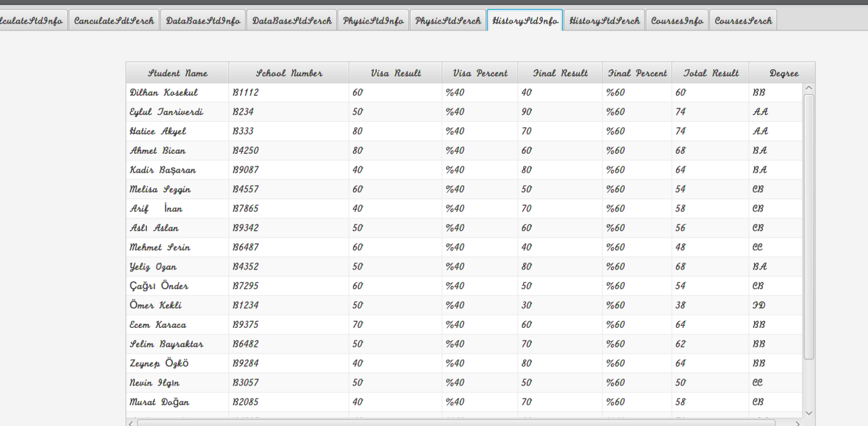The height and width of the screenshot is (426, 868).
Task: Go to the PhysicStdInfo tab
Action: tap(373, 20)
